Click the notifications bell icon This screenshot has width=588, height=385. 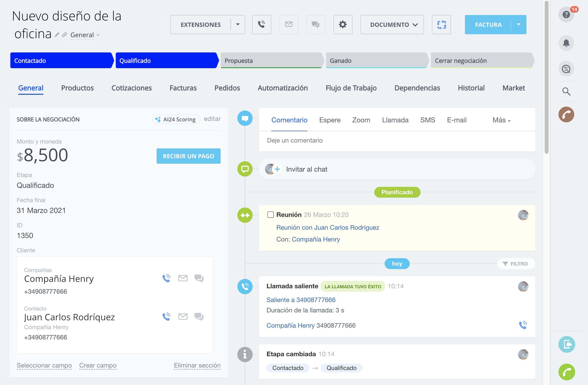(566, 43)
